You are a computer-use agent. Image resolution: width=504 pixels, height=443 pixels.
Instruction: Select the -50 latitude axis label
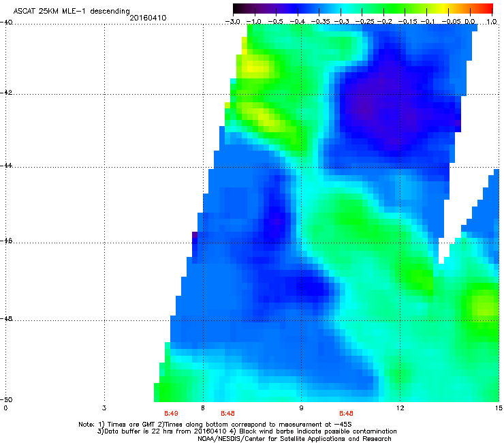tap(6, 399)
